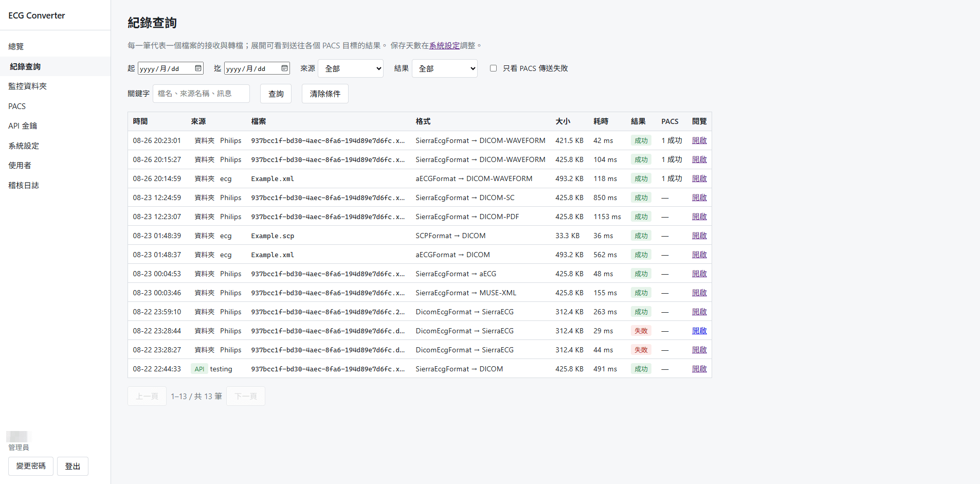
Task: Select 紀錄查詢 in sidebar
Action: click(55, 66)
